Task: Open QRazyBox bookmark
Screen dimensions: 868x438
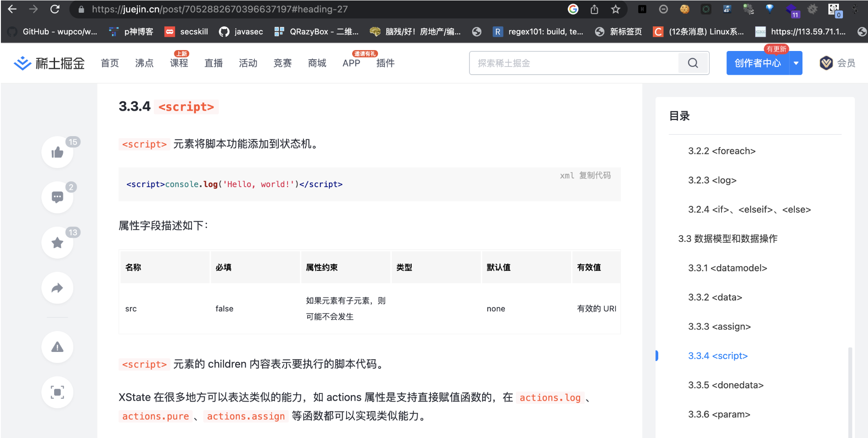Action: [x=317, y=31]
